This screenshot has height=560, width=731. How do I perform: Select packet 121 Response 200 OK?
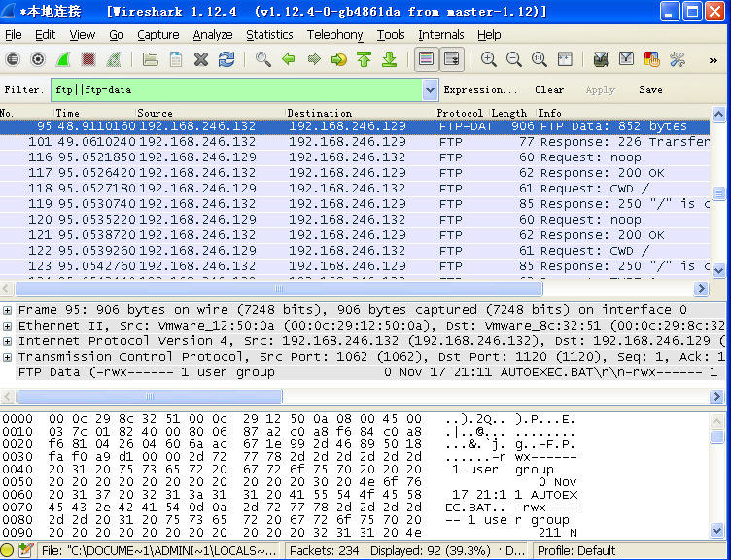point(355,235)
